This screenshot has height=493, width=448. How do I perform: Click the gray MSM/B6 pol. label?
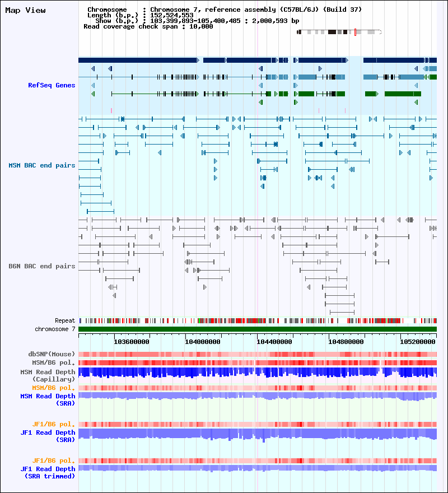(x=53, y=363)
